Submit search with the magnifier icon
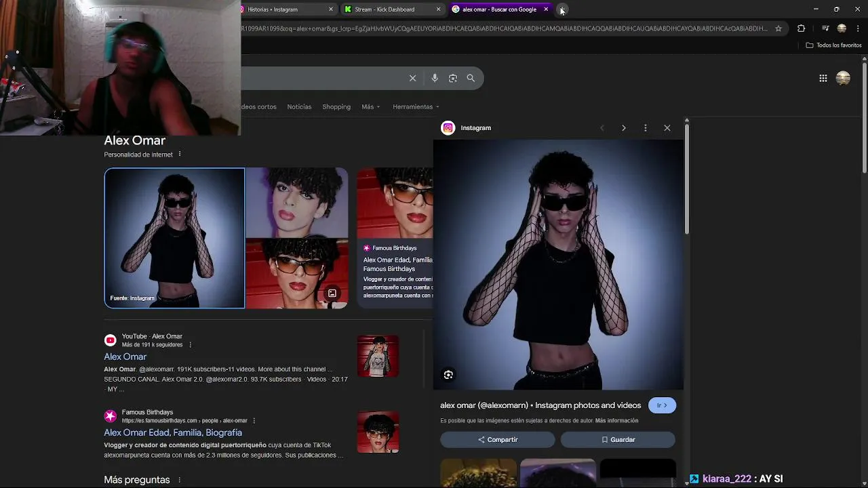This screenshot has width=868, height=488. pyautogui.click(x=471, y=78)
